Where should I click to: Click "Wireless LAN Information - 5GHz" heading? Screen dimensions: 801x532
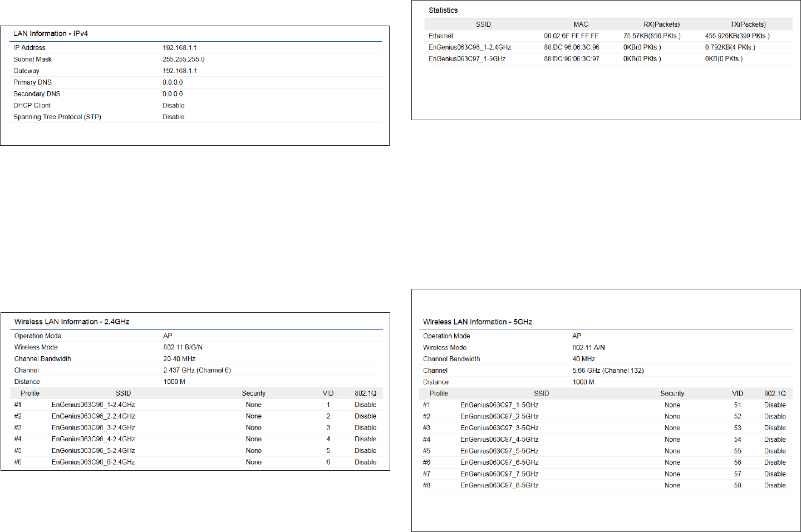[478, 322]
